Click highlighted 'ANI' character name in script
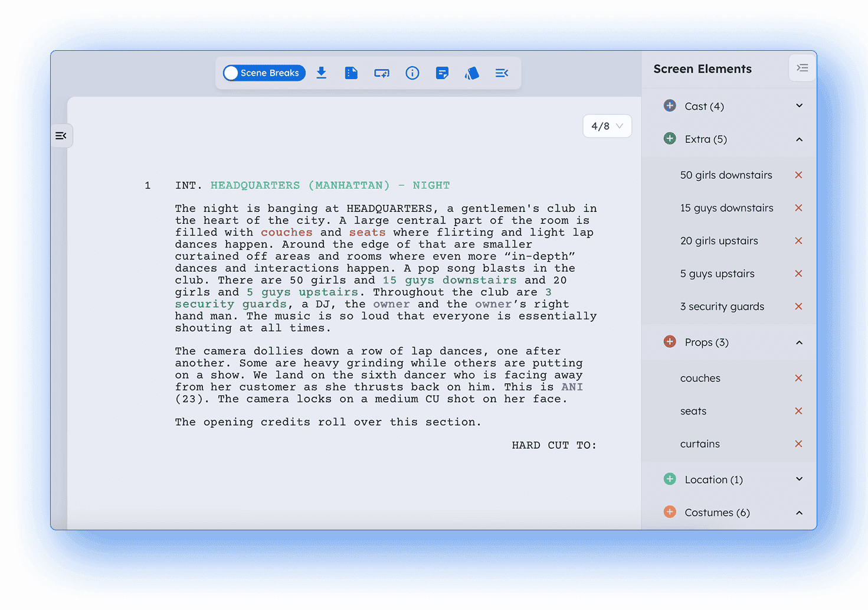Image resolution: width=868 pixels, height=610 pixels. (x=572, y=387)
